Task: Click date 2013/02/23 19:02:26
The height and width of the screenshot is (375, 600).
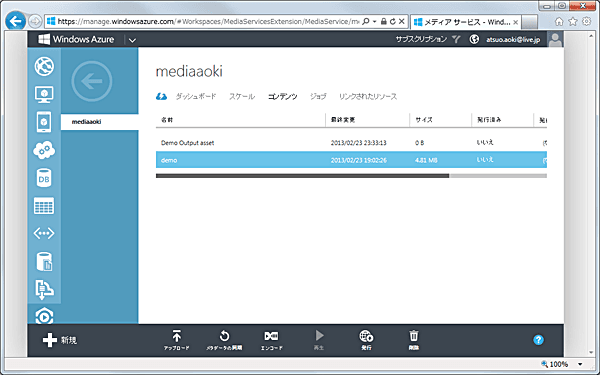Action: [x=359, y=160]
